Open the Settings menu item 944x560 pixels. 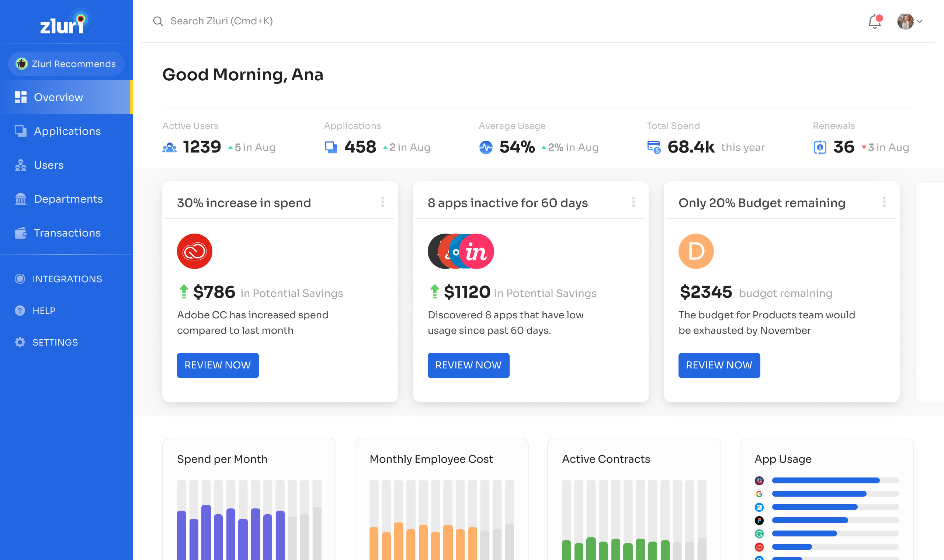56,342
